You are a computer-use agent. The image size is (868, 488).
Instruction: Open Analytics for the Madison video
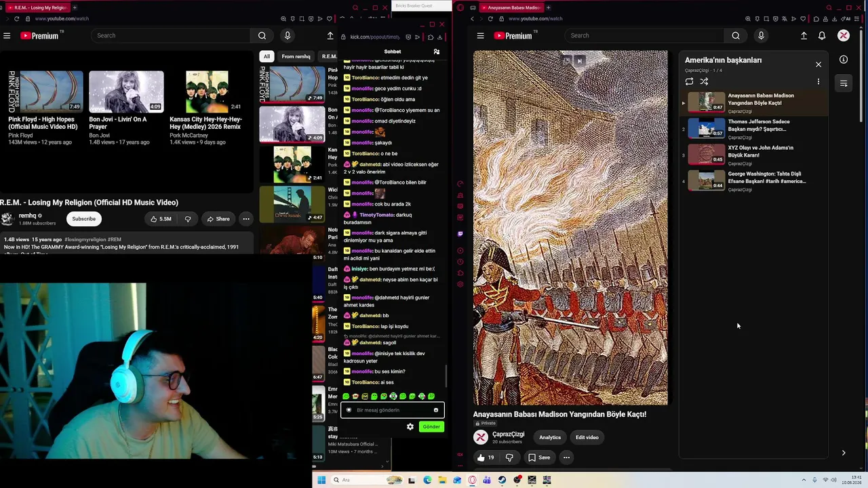[550, 437]
